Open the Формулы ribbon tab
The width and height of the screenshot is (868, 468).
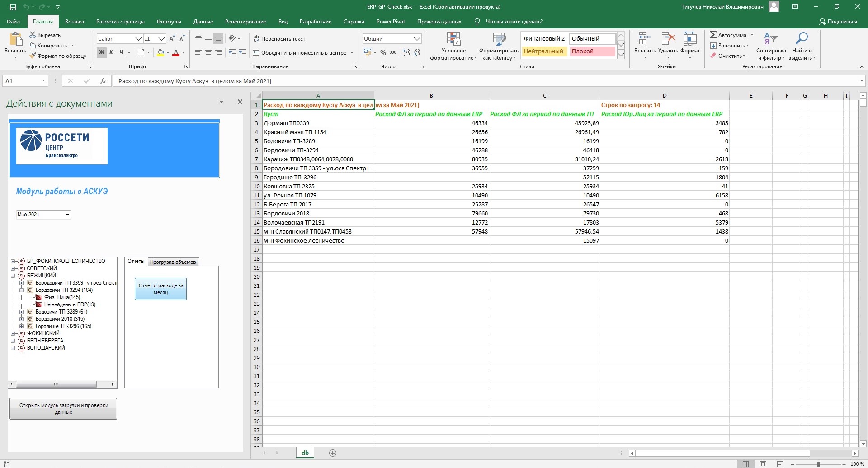tap(169, 22)
